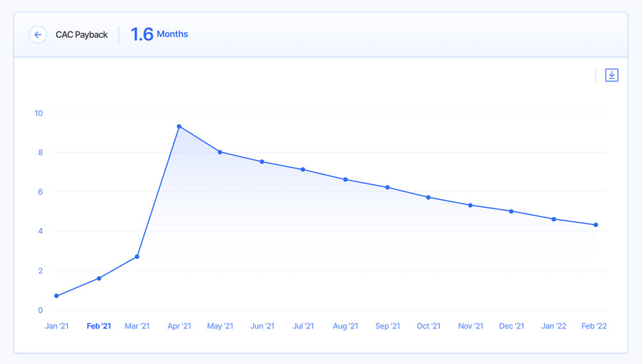Click the Oct '21 data point
This screenshot has width=643, height=364.
point(428,198)
